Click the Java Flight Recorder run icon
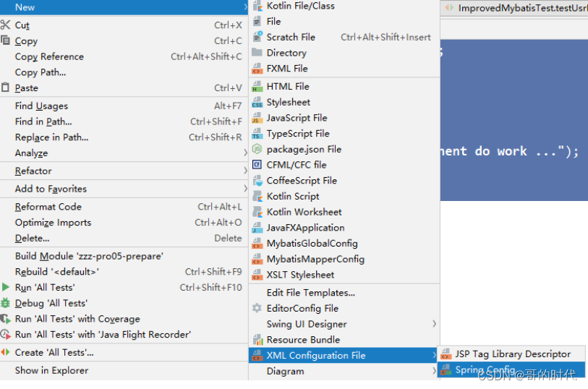Image resolution: width=588 pixels, height=389 pixels. pos(5,334)
